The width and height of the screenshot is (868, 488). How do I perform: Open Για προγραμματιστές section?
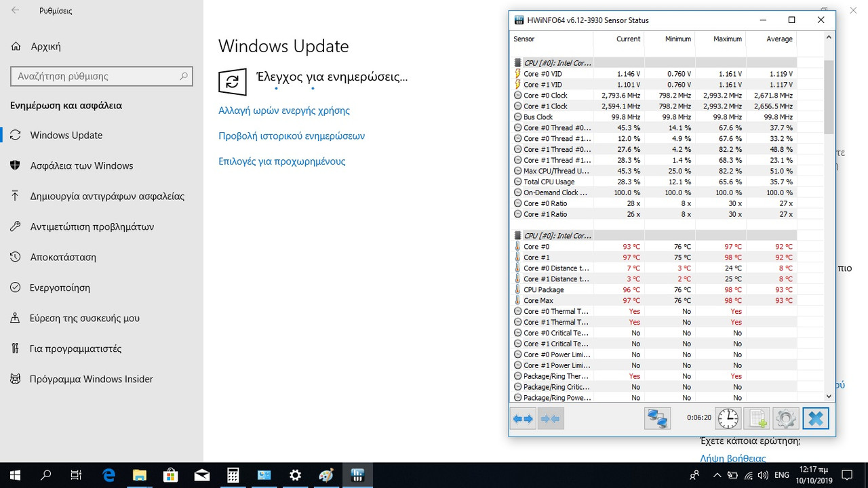102,349
